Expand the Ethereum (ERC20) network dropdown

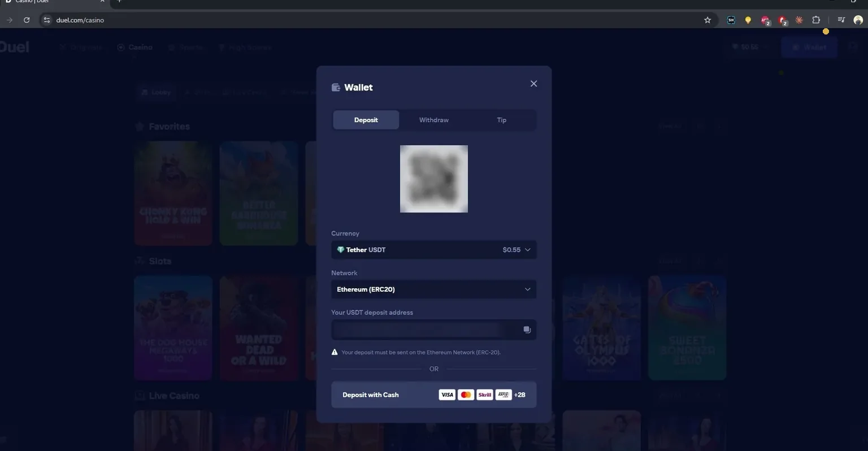pyautogui.click(x=434, y=289)
